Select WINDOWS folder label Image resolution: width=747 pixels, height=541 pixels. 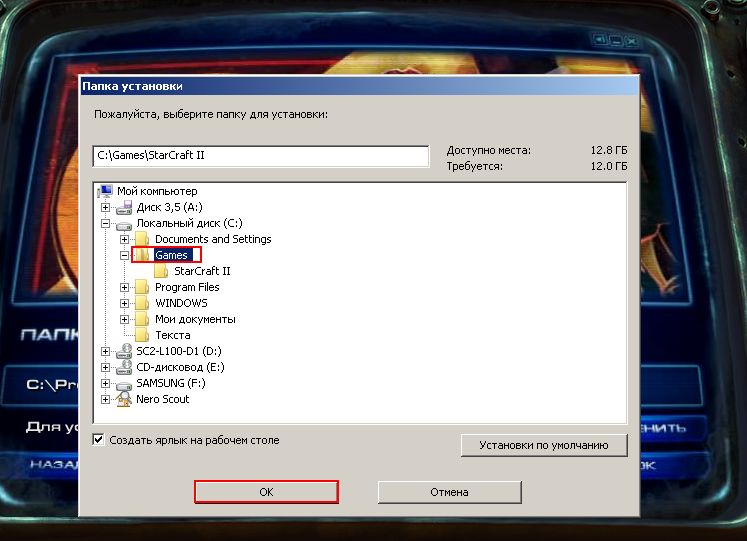point(182,303)
